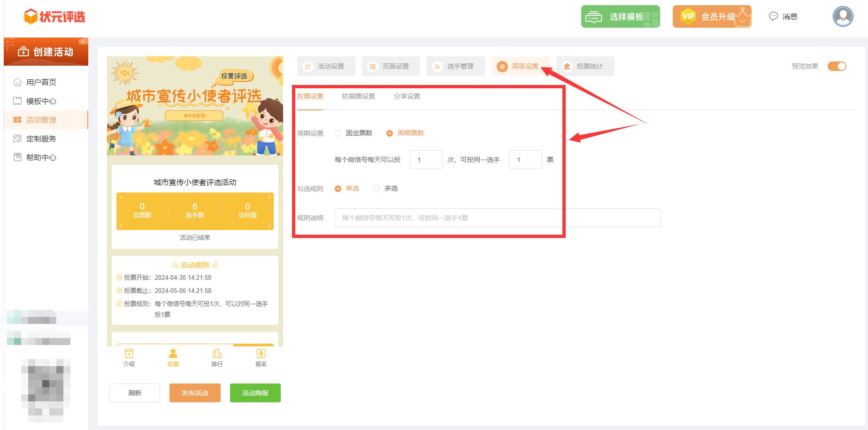Select the 固定票数 radio option
The image size is (868, 430).
[x=338, y=133]
